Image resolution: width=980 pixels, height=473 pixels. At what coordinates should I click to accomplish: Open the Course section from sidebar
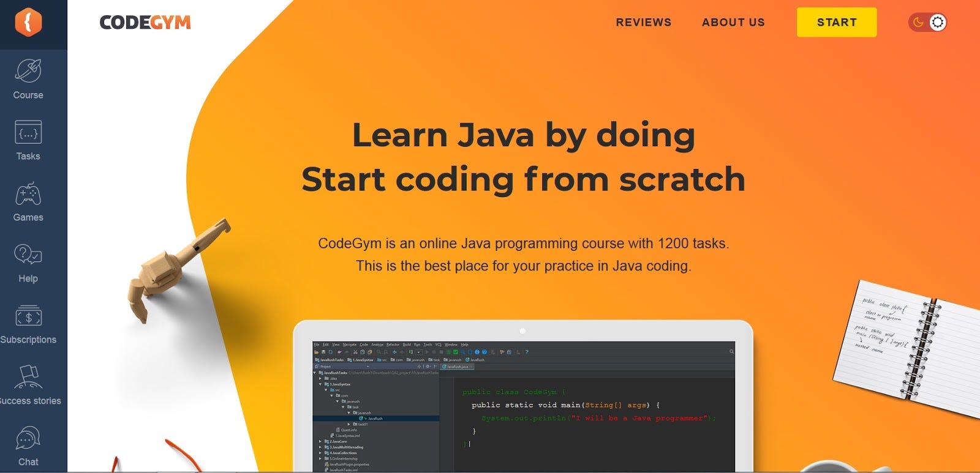(28, 80)
